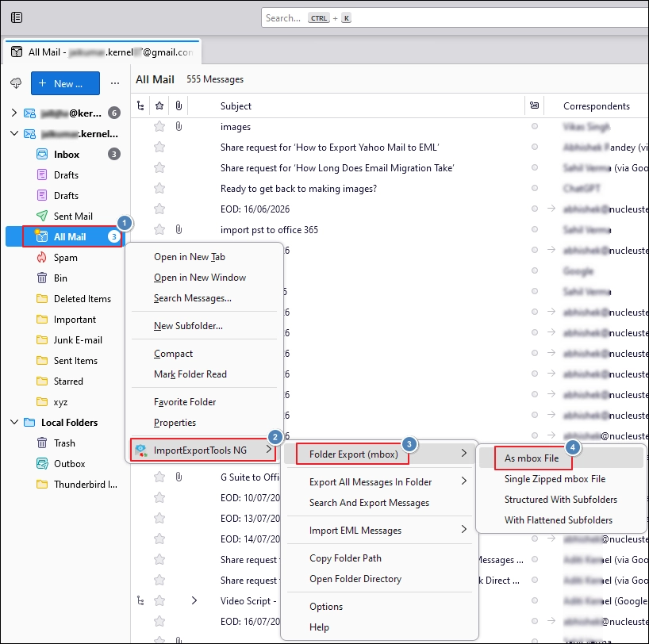Expand the 'Video Script' message thread
This screenshot has width=649, height=644.
pyautogui.click(x=194, y=600)
